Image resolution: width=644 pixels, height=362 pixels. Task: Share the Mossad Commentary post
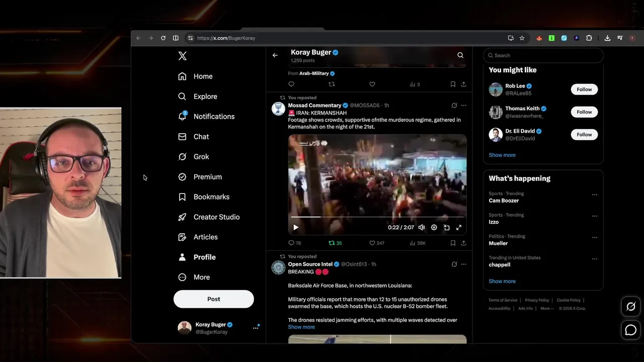[x=463, y=243]
